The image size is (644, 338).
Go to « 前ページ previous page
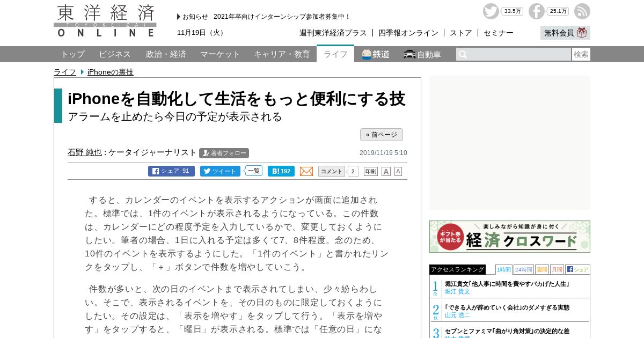382,135
